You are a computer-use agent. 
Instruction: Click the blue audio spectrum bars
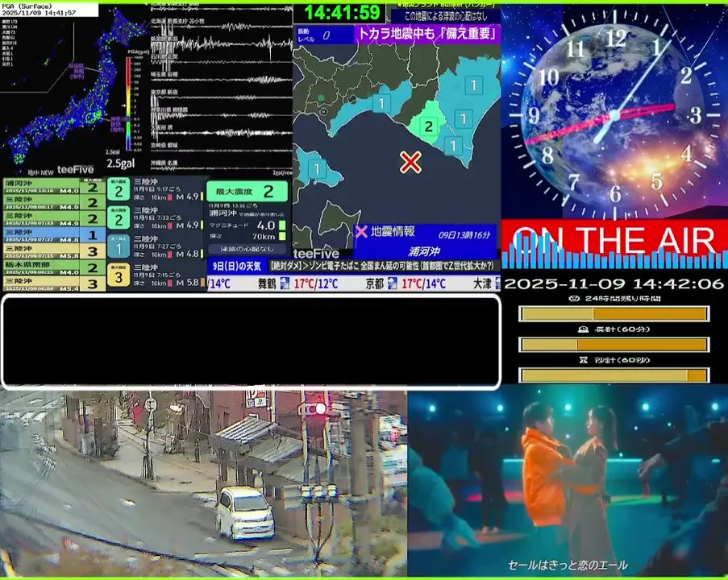pos(614,251)
